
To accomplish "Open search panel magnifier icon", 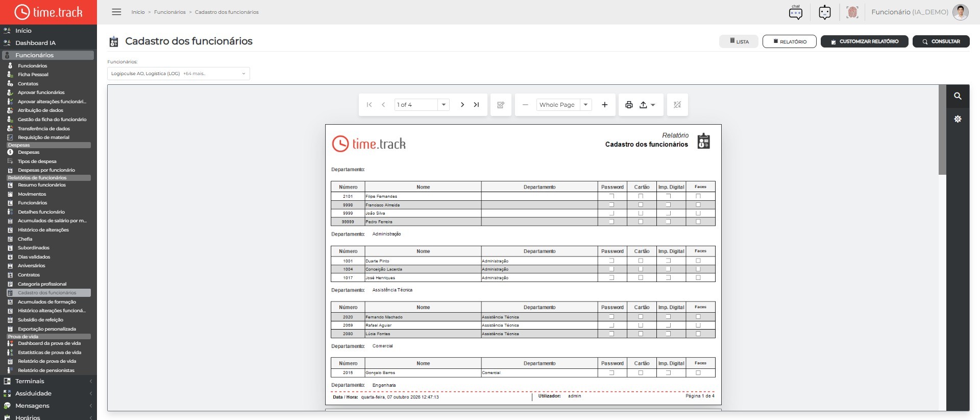I will click(958, 96).
